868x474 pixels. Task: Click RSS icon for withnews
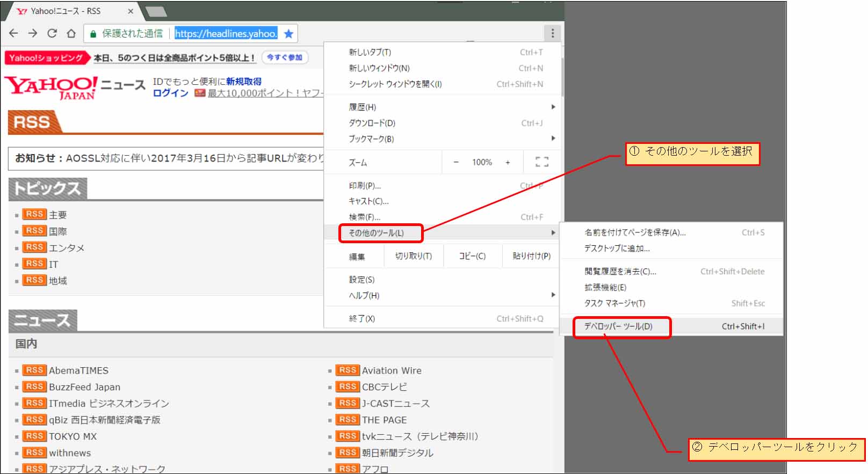pos(34,453)
